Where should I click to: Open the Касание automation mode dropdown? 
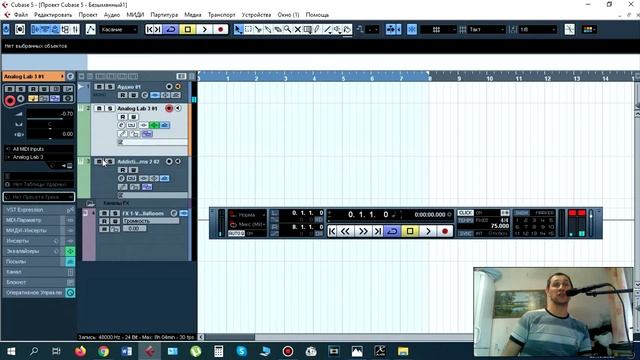pos(118,29)
